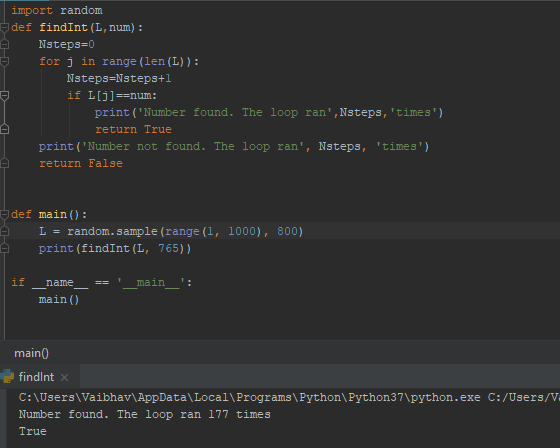Click the value 800 in random.sample call

[x=287, y=232]
